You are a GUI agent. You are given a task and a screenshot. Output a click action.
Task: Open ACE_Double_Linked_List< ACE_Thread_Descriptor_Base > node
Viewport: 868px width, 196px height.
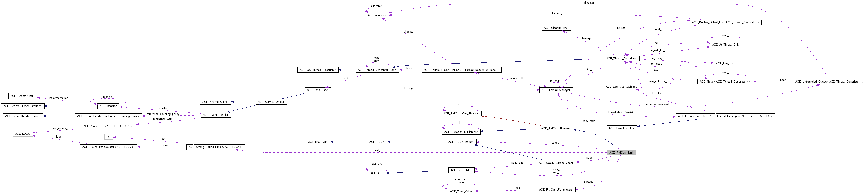tap(461, 70)
